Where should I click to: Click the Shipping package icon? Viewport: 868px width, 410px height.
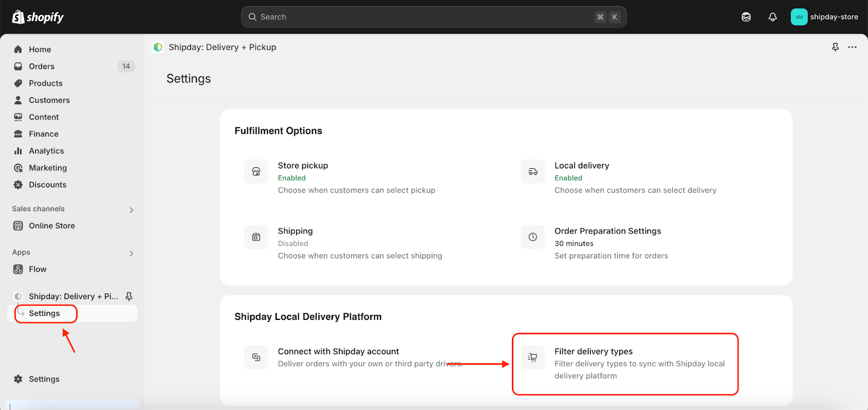[256, 237]
